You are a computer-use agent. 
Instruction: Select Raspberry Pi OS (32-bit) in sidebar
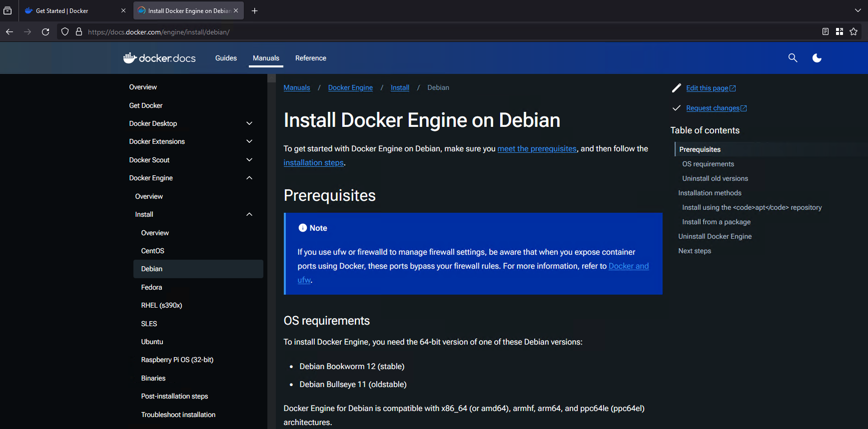pyautogui.click(x=177, y=360)
